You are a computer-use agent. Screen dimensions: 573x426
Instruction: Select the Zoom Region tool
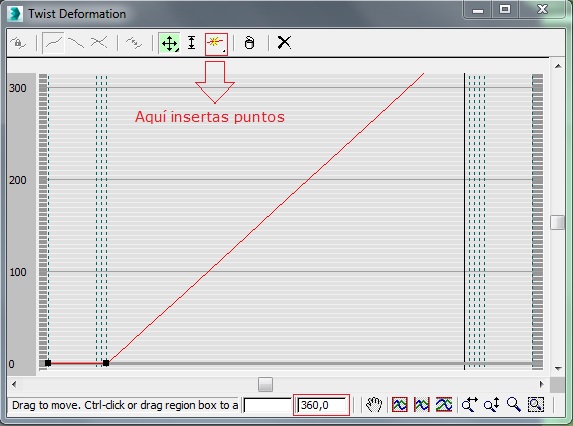click(536, 405)
